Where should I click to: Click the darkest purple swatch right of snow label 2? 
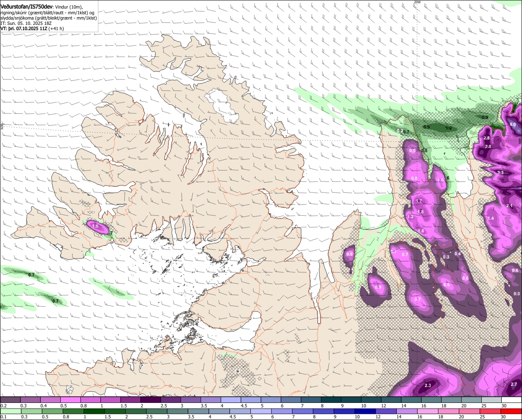click(150, 400)
